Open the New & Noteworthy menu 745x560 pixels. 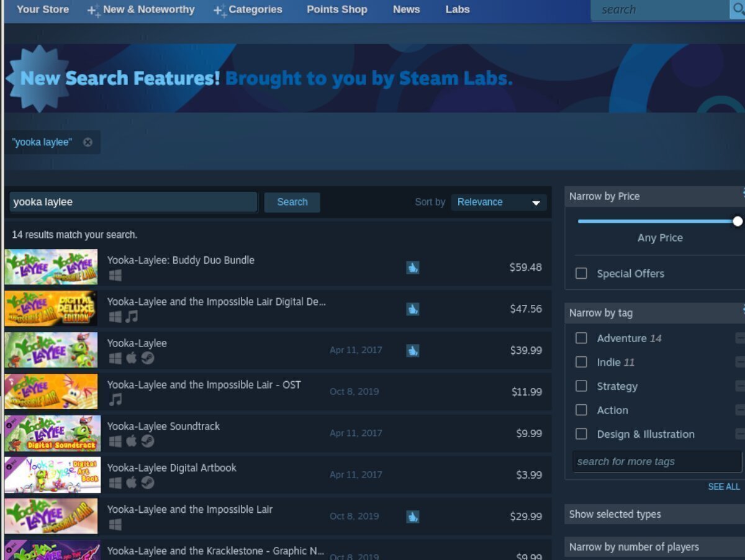[148, 9]
